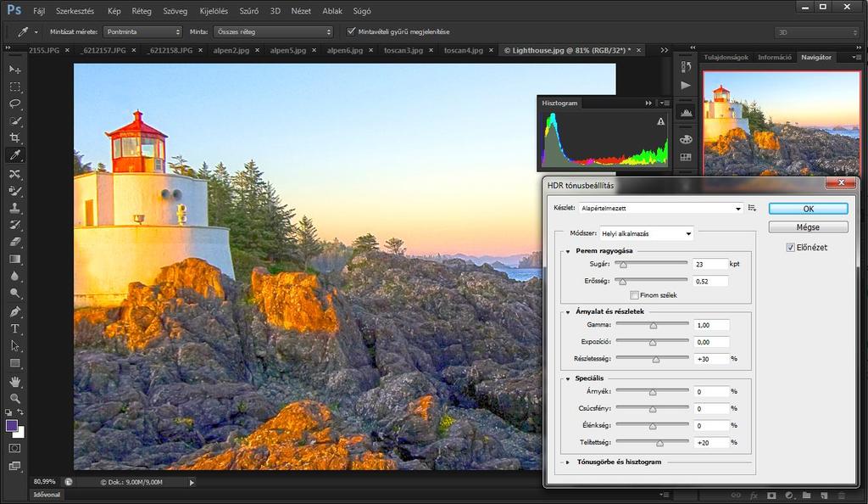868x504 pixels.
Task: Toggle Mintavételi gyűrű megjelenítése checkbox
Action: [351, 31]
